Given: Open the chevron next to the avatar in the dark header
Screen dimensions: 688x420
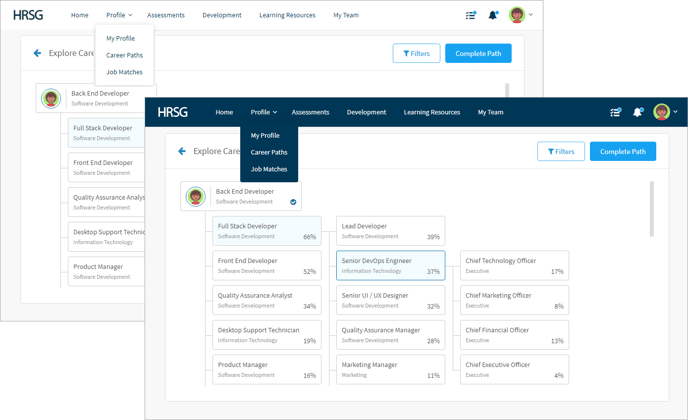Looking at the screenshot, I should (x=675, y=112).
